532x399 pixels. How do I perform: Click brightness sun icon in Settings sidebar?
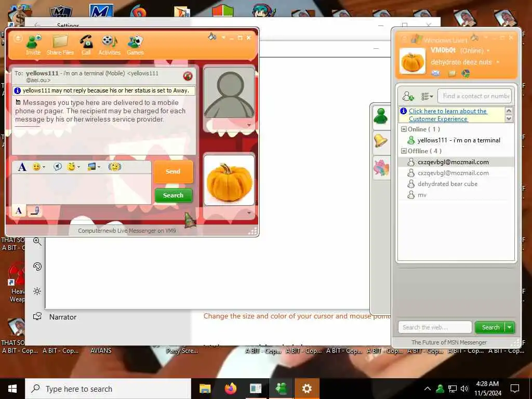click(x=37, y=291)
